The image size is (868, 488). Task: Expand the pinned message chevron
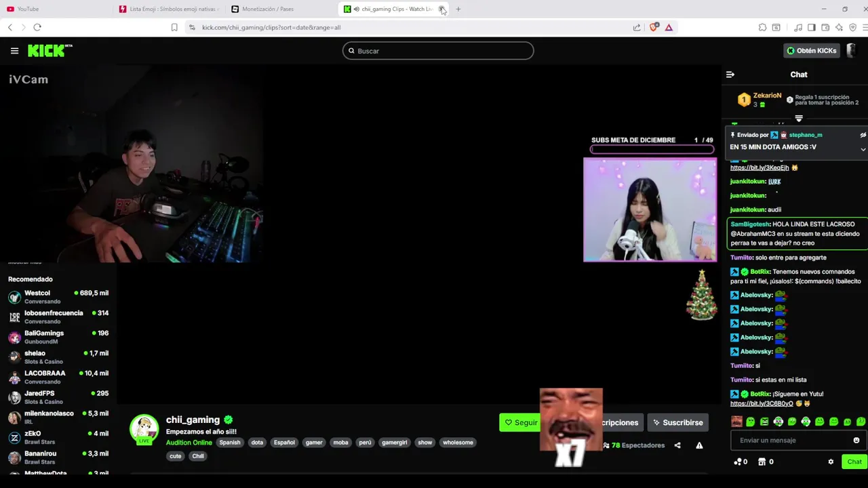[863, 150]
